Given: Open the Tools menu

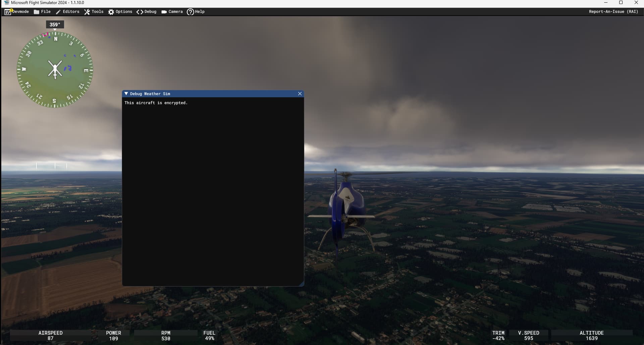Looking at the screenshot, I should coord(94,12).
